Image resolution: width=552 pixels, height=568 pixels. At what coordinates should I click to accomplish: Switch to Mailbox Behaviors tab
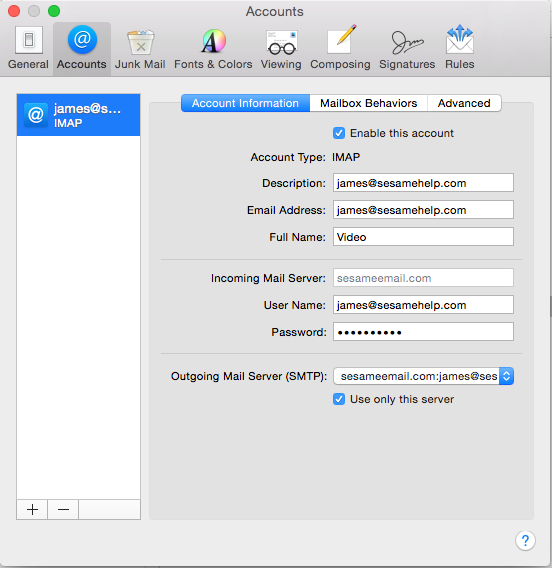(x=368, y=103)
